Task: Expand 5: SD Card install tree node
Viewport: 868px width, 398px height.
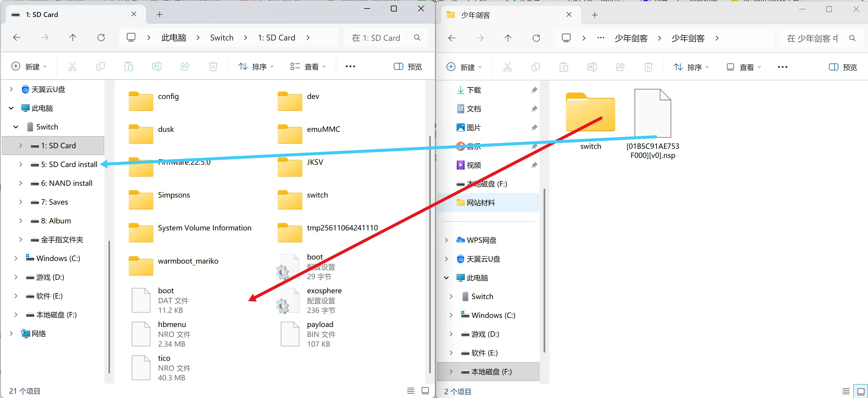Action: 21,164
